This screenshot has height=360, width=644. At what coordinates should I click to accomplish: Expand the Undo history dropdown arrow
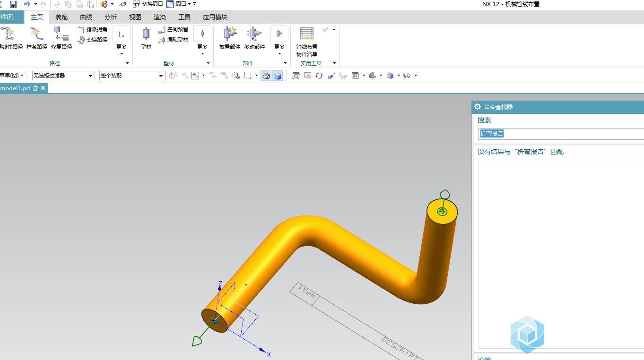pos(35,4)
